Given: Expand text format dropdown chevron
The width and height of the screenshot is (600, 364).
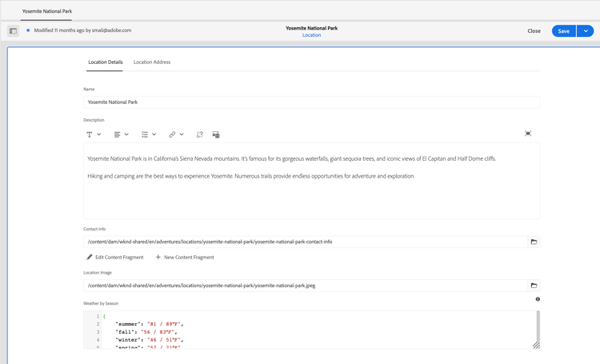Looking at the screenshot, I should 98,134.
